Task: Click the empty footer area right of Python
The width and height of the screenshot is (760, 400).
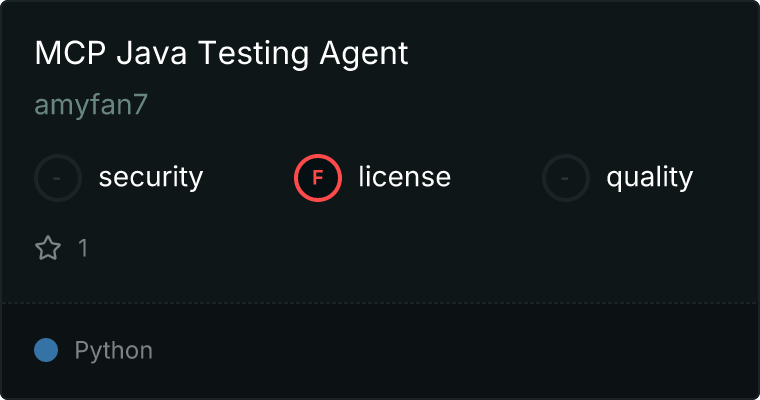Action: point(450,351)
